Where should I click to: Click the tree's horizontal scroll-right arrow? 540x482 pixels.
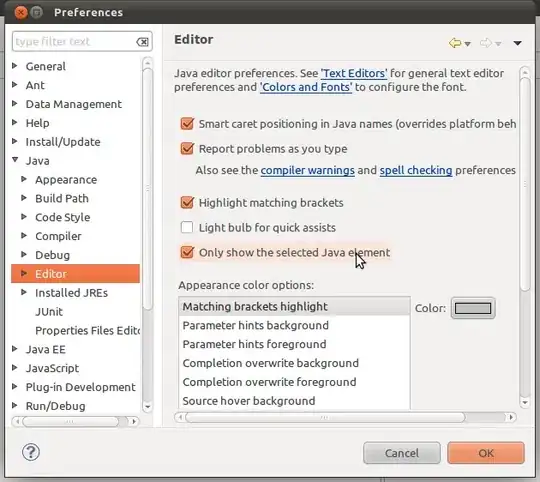134,421
